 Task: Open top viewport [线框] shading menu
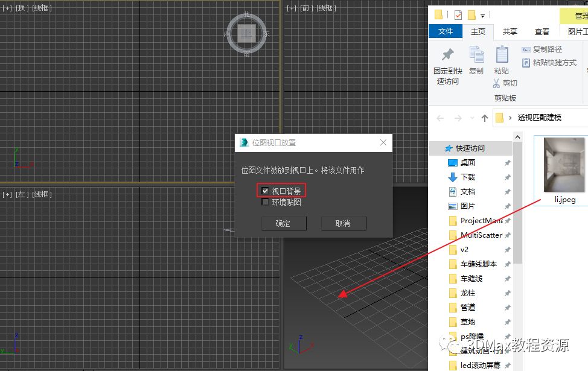pos(42,8)
